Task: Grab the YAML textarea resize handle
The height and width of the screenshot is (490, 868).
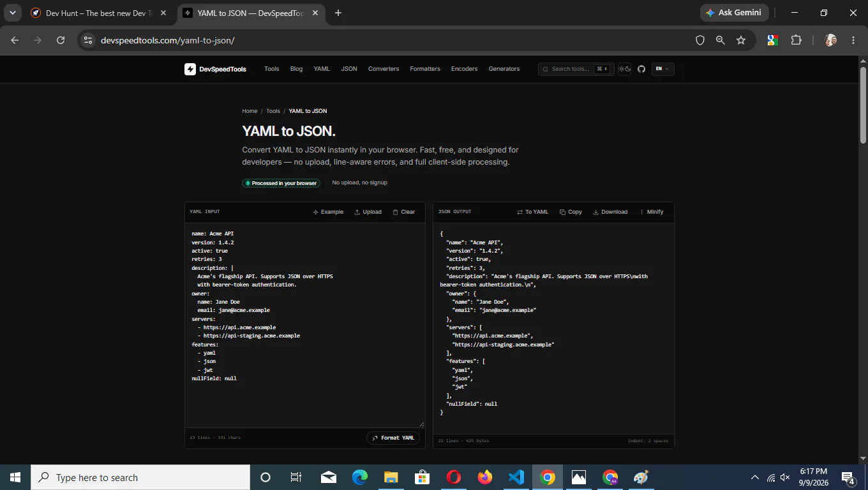Action: coord(422,424)
